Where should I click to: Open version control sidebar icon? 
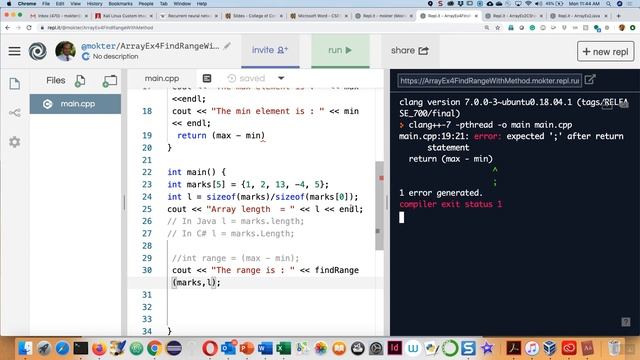click(x=15, y=113)
